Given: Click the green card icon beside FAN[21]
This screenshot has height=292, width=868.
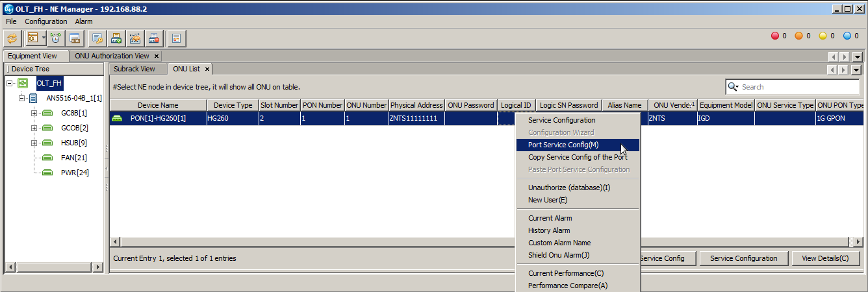Looking at the screenshot, I should [48, 158].
